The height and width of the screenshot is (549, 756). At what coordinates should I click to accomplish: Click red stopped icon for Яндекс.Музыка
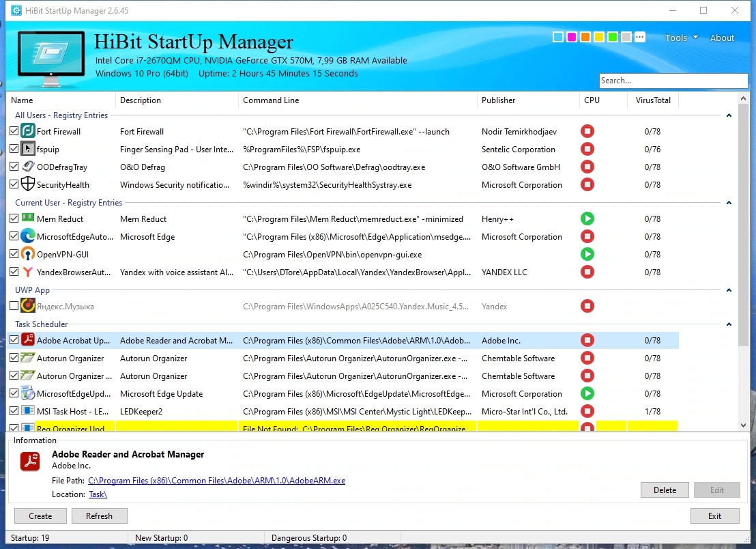(587, 306)
